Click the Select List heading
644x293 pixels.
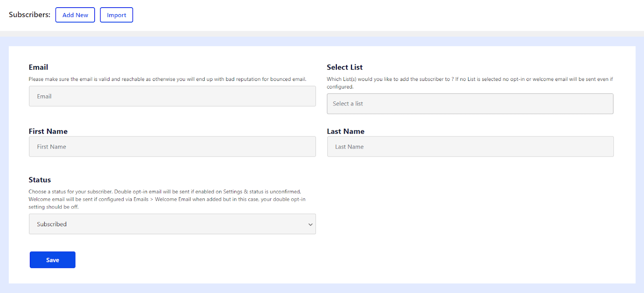tap(345, 67)
